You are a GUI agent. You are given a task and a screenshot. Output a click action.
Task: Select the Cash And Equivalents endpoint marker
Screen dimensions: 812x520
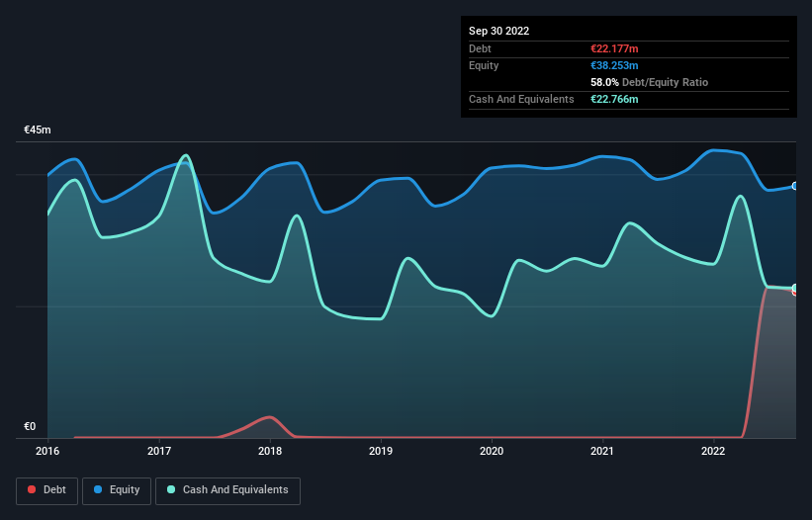(795, 288)
